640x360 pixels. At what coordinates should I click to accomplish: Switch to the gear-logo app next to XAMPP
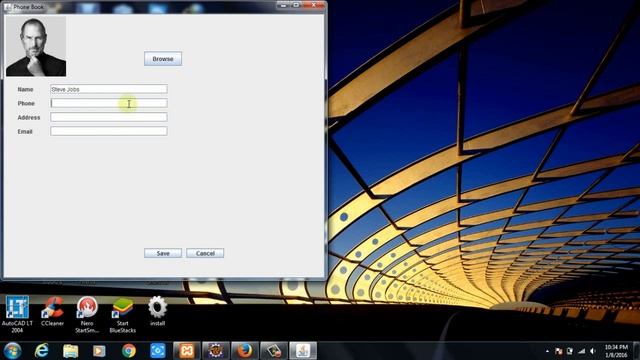pyautogui.click(x=216, y=351)
